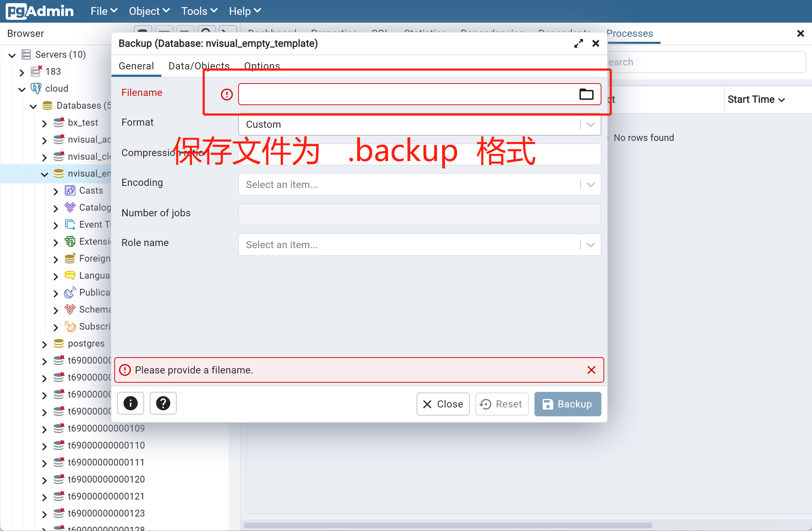Click the Servers (10) group icon
The height and width of the screenshot is (531, 812).
26,55
